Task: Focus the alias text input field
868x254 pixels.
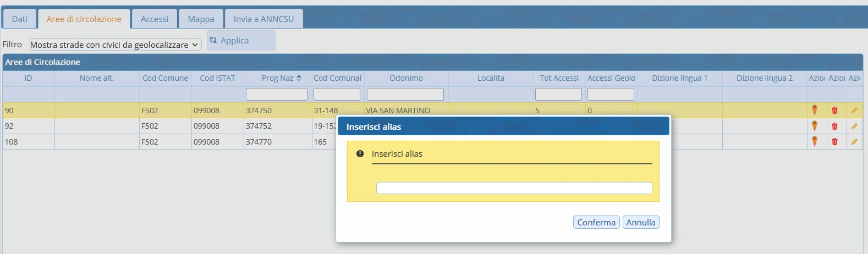Action: 514,188
